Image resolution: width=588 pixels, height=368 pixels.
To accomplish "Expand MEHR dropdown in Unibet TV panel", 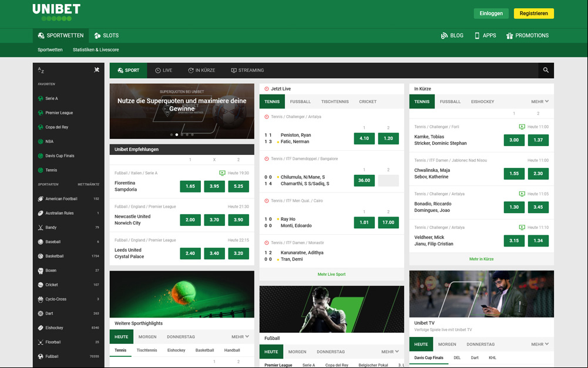I will pyautogui.click(x=540, y=345).
